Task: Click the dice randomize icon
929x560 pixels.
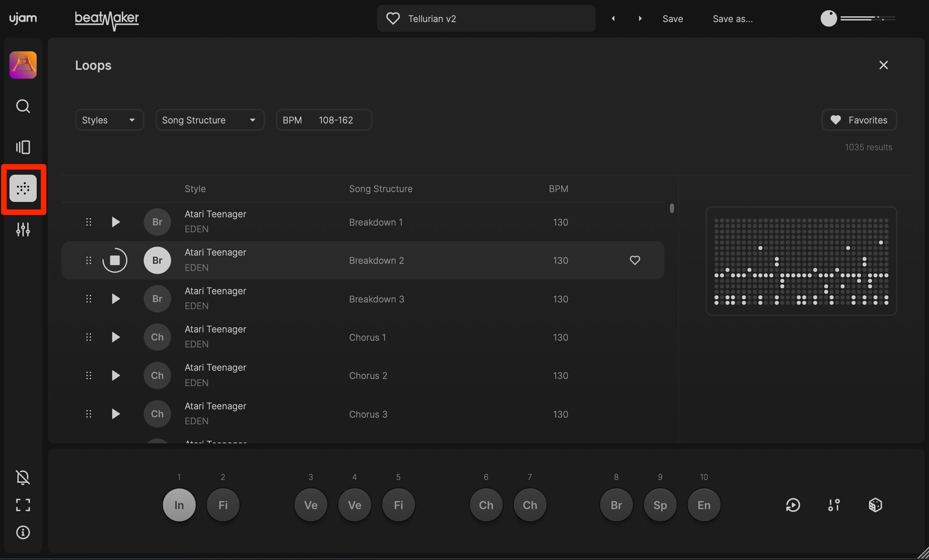Action: pyautogui.click(x=875, y=505)
